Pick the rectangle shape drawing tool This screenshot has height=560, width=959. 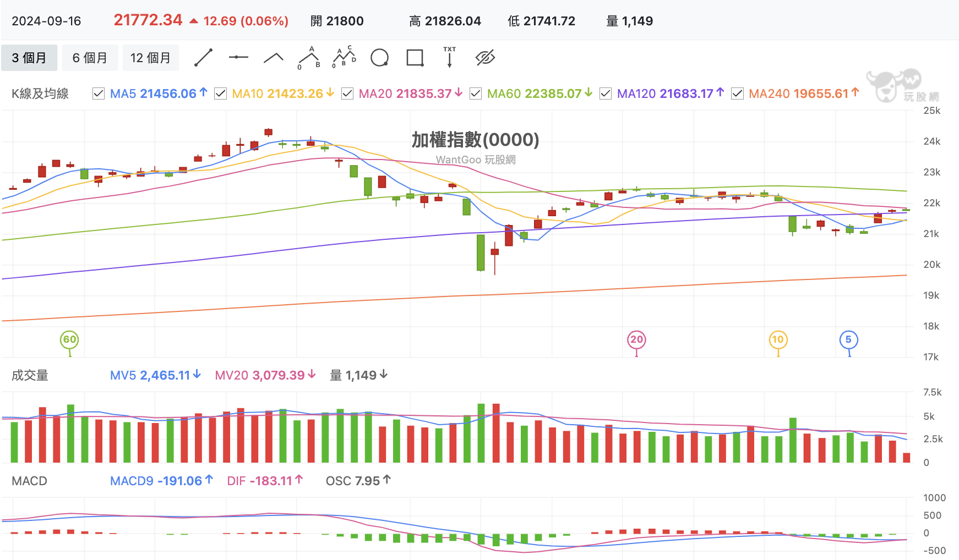click(x=415, y=58)
